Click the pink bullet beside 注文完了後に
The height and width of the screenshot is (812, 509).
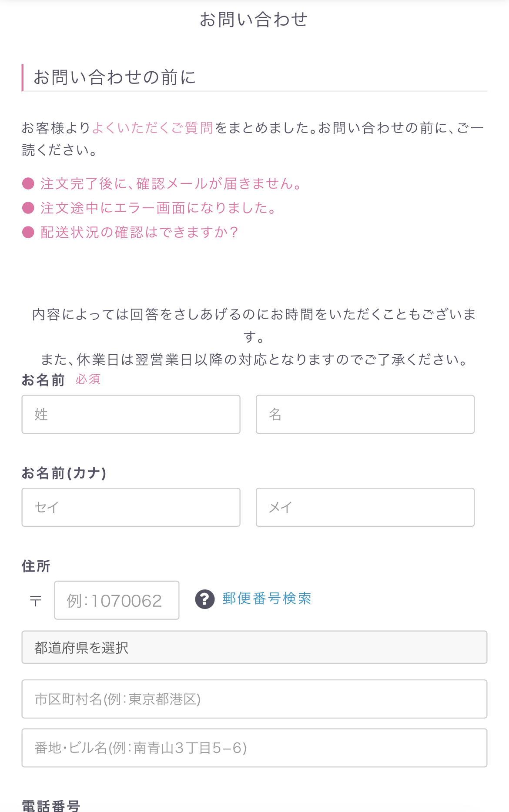[28, 183]
